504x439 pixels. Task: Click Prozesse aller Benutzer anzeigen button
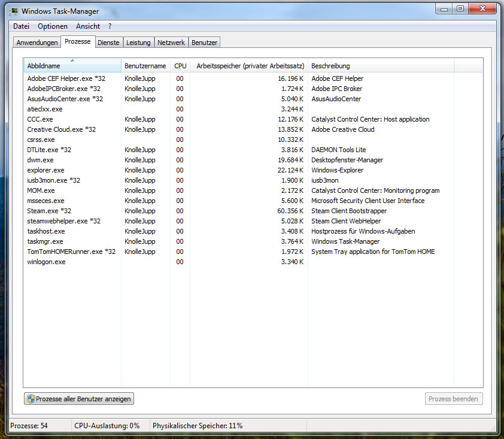(79, 399)
